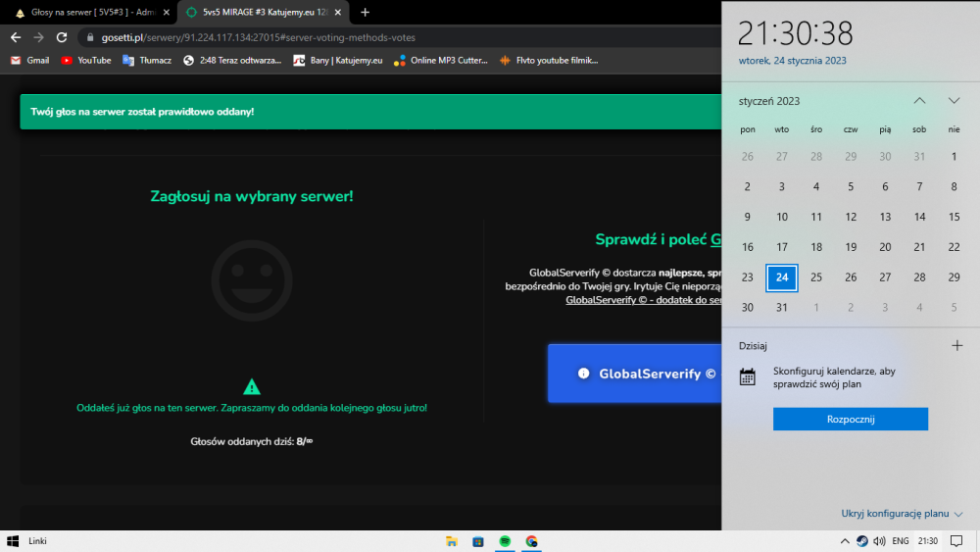Open the 'Flvto youtube filmik' bookmark
Viewport: 980px width, 552px height.
(549, 61)
